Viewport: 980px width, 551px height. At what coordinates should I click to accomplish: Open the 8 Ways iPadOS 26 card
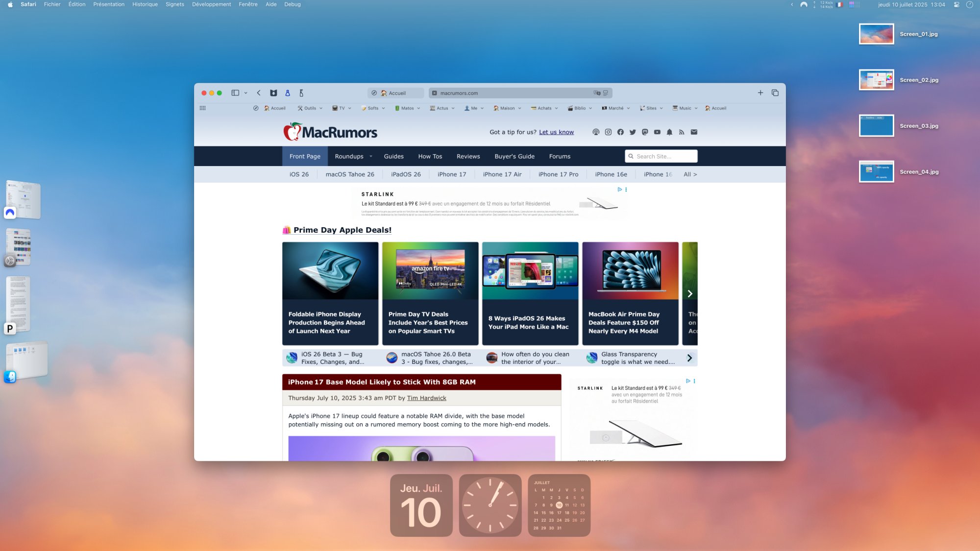[530, 293]
